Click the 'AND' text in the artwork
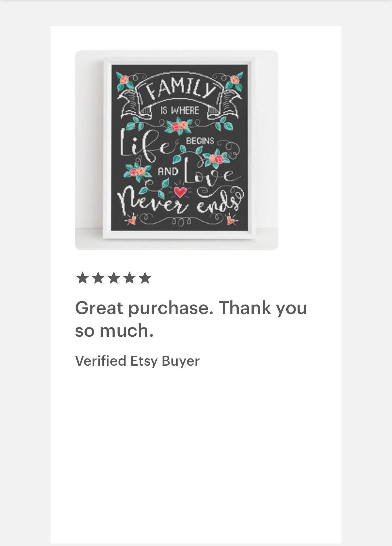 (168, 172)
